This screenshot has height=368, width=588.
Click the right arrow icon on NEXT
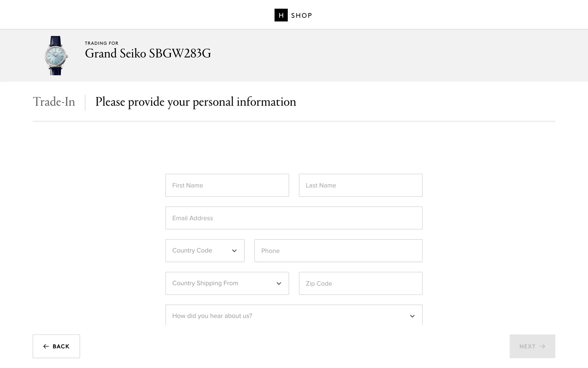[x=542, y=346]
